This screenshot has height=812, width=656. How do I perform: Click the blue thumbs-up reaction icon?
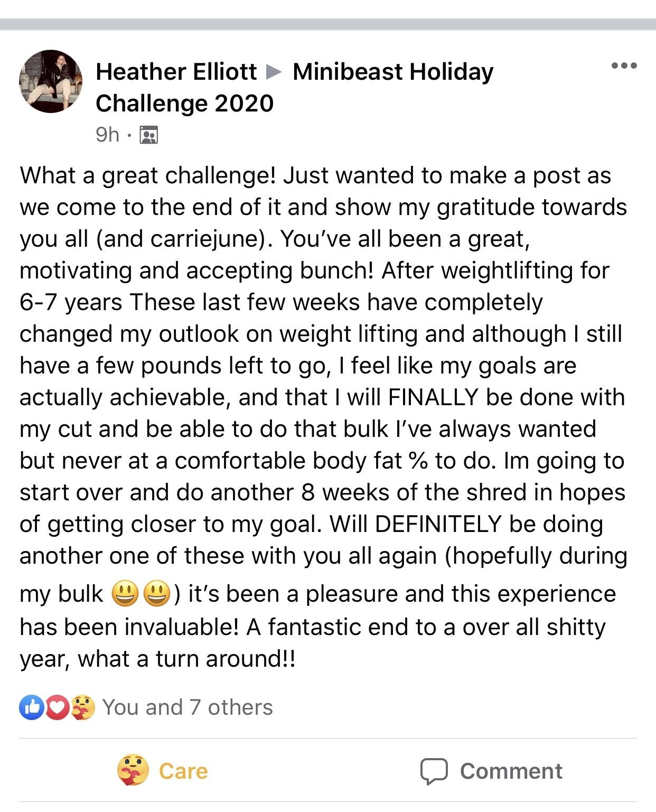[x=32, y=707]
